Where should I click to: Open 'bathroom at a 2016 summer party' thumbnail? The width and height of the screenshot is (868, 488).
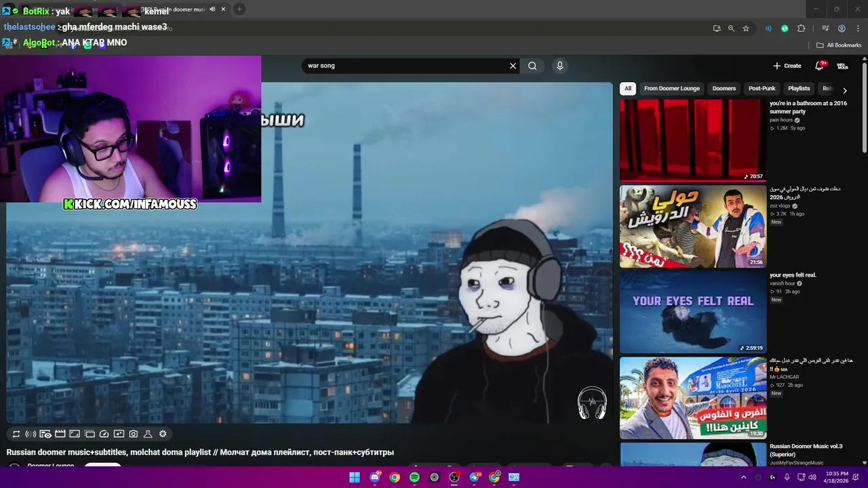692,140
